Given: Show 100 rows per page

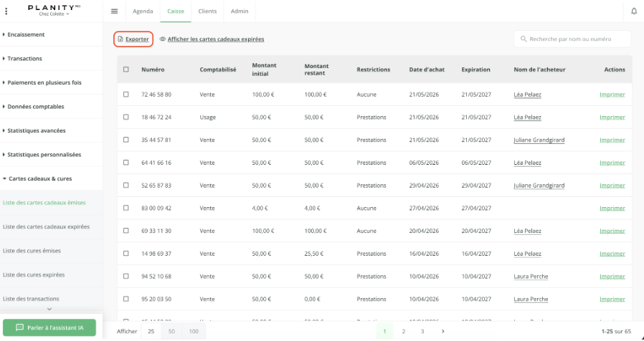Looking at the screenshot, I should pyautogui.click(x=194, y=331).
